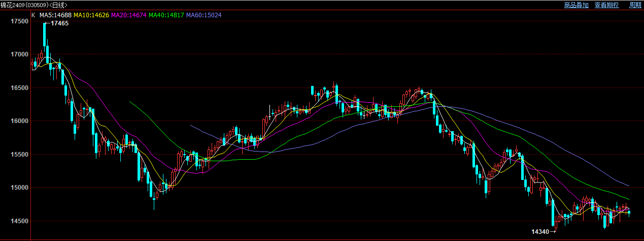The image size is (644, 241).
Task: Click the 17465 high price marker
Action: click(60, 23)
